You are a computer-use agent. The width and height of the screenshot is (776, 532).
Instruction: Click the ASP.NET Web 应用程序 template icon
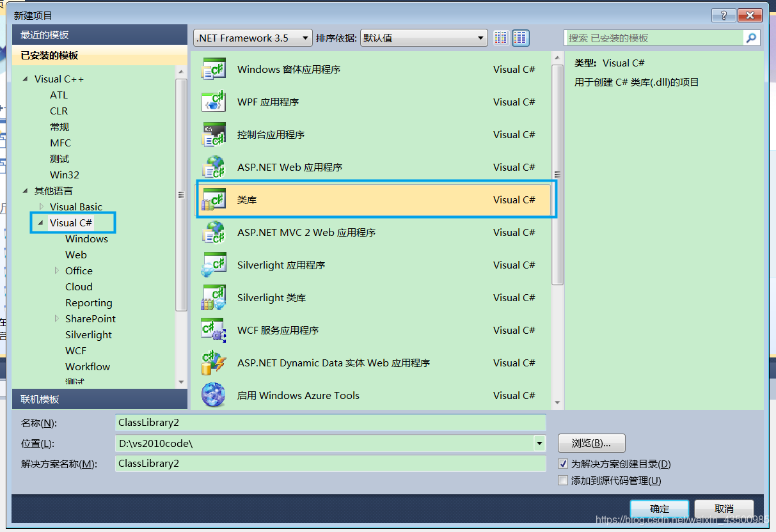click(214, 167)
